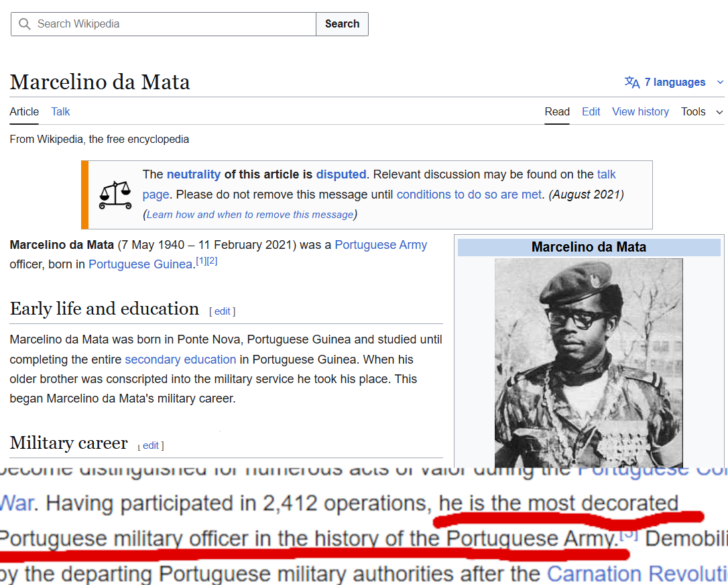
Task: Click the language translation icon
Action: point(632,83)
